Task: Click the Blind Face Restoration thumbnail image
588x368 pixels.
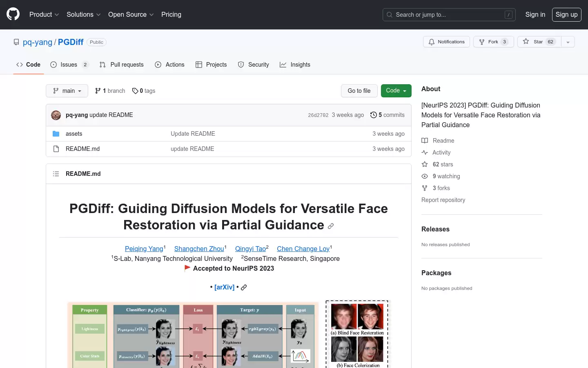Action: pyautogui.click(x=357, y=316)
